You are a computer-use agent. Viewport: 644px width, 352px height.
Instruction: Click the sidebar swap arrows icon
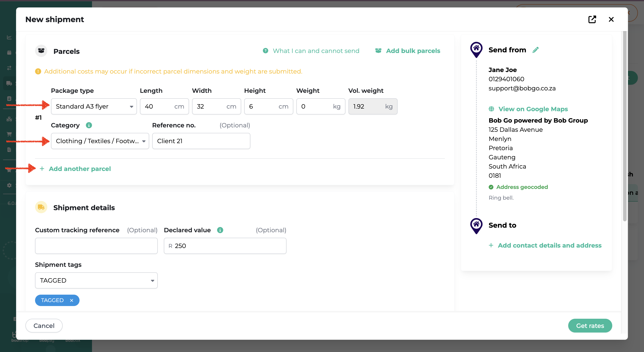click(x=9, y=68)
